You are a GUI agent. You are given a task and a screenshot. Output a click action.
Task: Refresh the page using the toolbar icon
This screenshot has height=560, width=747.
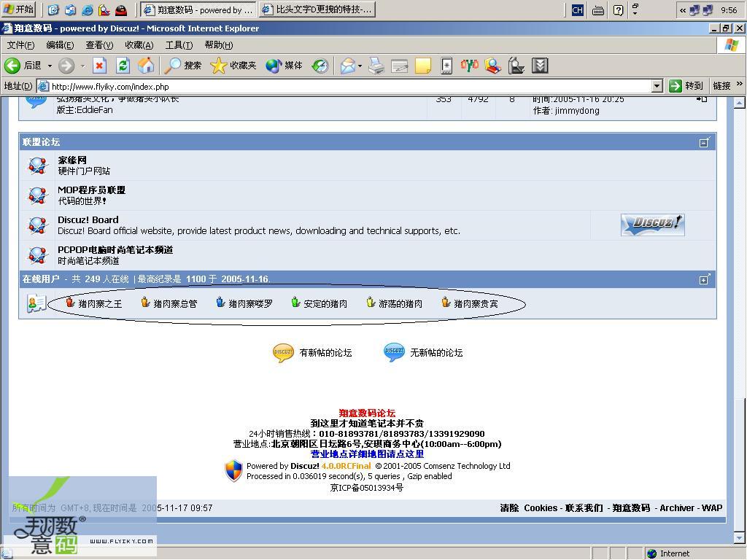tap(123, 65)
